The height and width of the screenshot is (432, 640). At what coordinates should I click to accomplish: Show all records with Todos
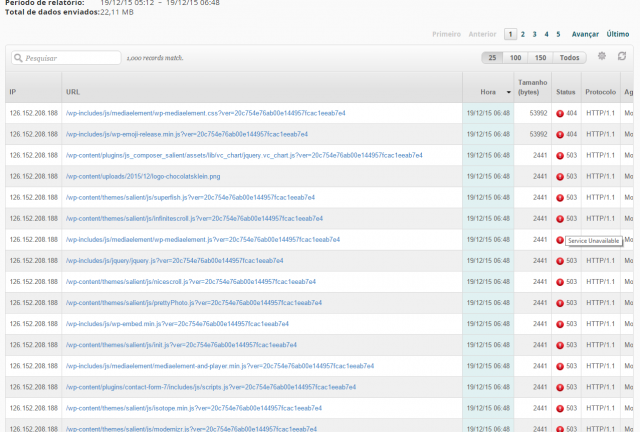click(569, 58)
